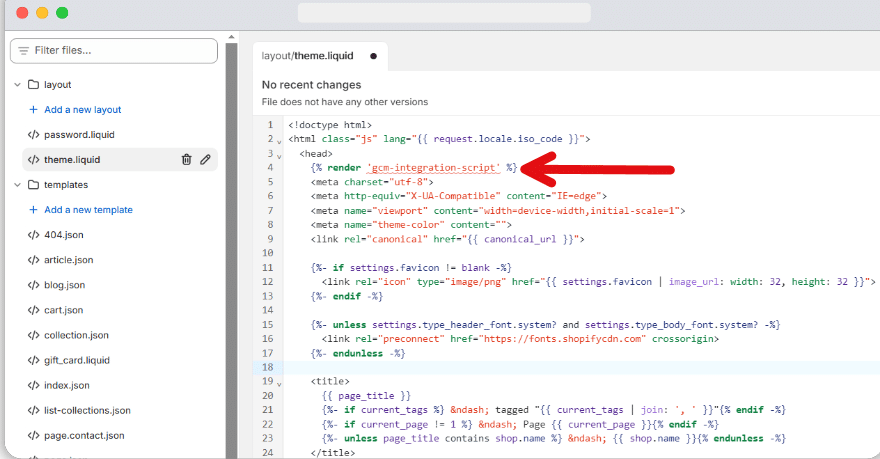Switch to the layout/theme.liquid tab
Viewport: 880px width, 459px height.
tap(319, 56)
